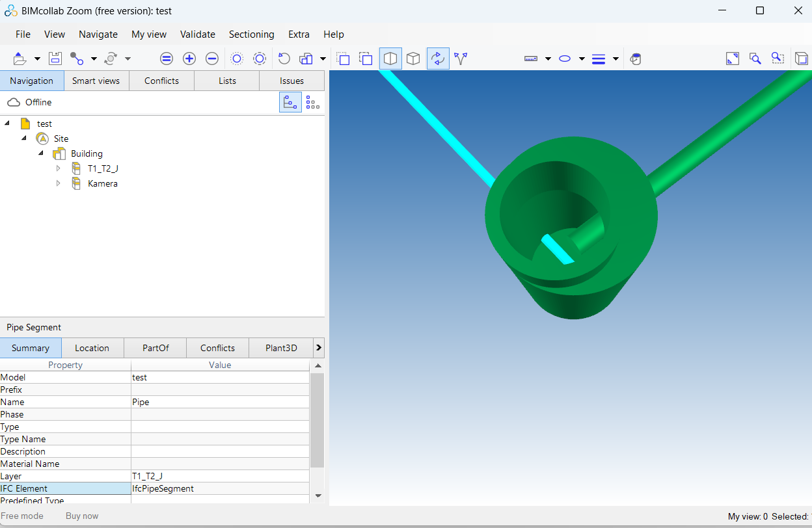Expand the Kamera tree node
This screenshot has width=812, height=528.
coord(58,183)
